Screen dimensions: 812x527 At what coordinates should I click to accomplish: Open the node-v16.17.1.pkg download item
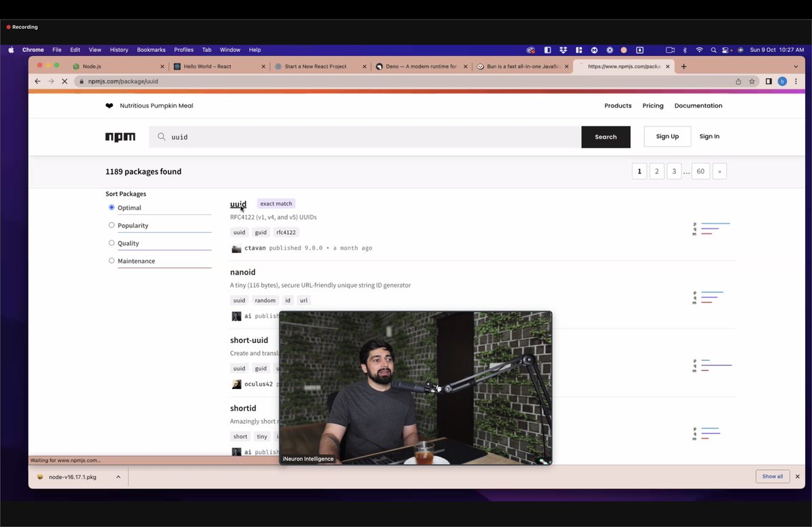(72, 477)
